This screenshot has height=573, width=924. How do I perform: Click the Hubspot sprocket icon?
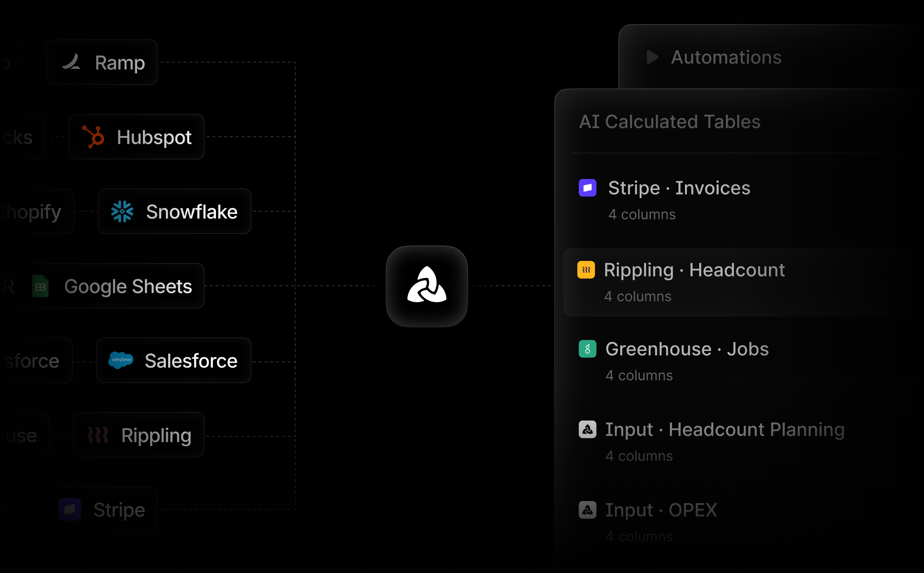point(93,136)
